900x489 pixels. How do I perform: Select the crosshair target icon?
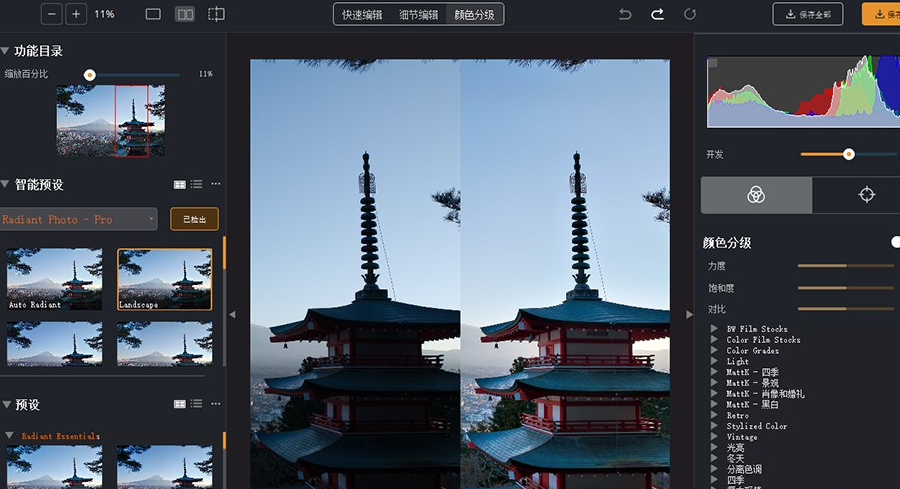pyautogui.click(x=866, y=195)
